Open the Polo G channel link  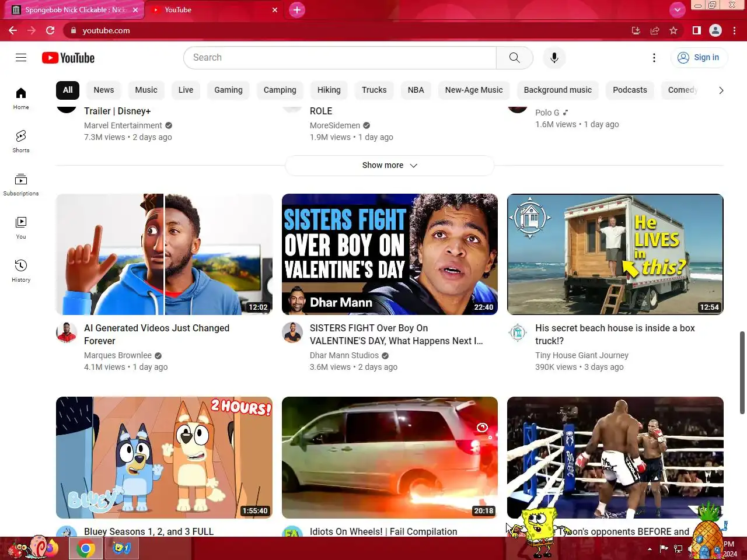(547, 113)
